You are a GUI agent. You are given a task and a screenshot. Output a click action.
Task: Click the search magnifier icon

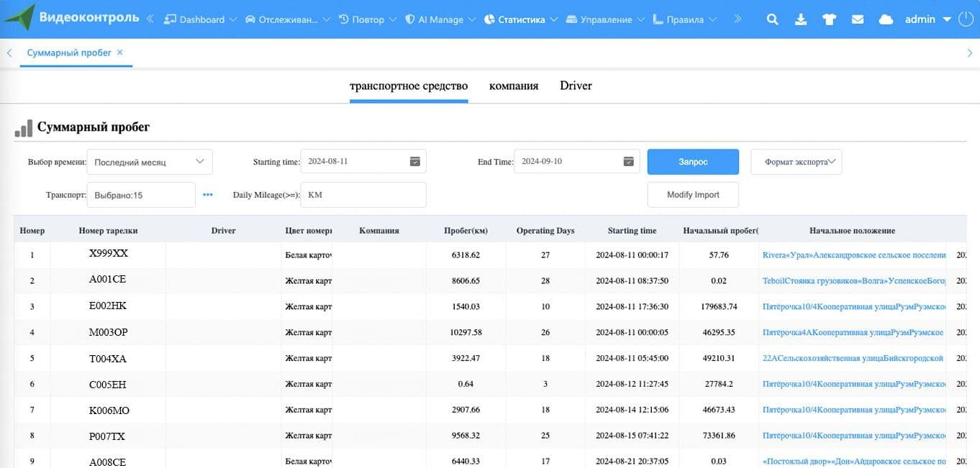coord(772,19)
